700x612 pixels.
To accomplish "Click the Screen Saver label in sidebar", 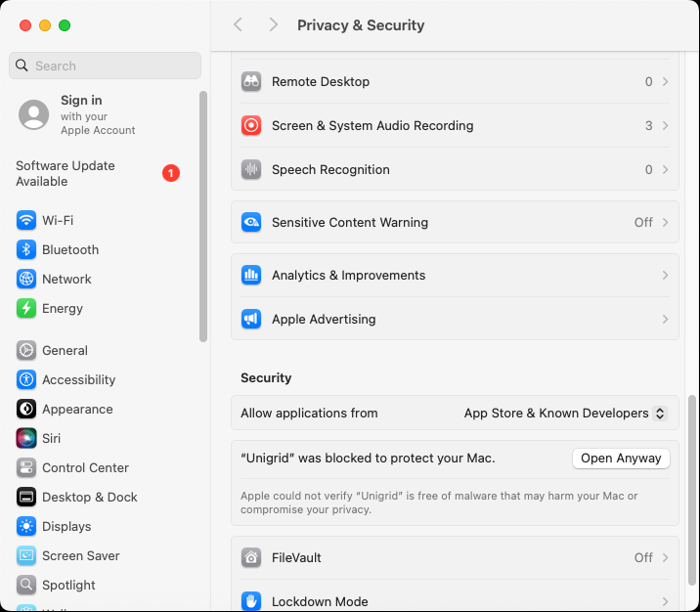I will [x=81, y=555].
